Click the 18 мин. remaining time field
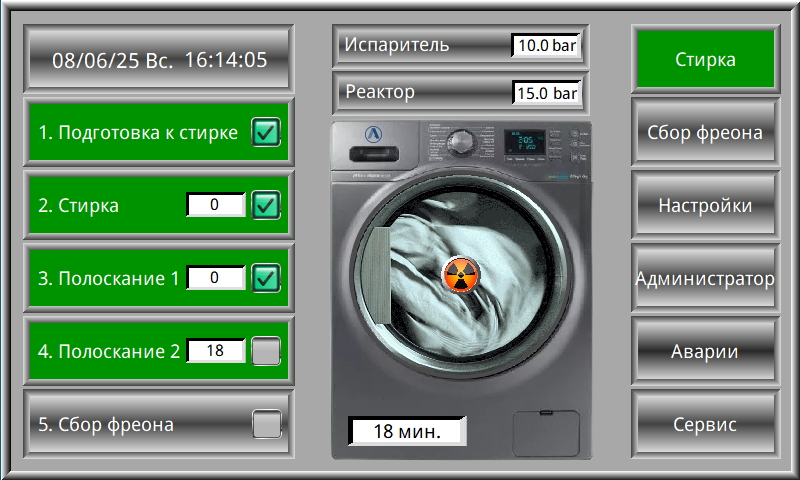Viewport: 800px width, 480px height. pyautogui.click(x=407, y=431)
